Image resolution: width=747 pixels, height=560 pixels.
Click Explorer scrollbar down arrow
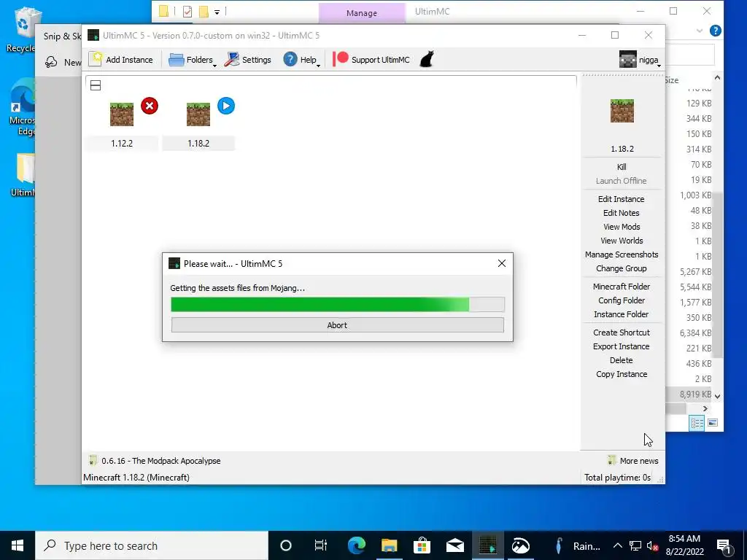(718, 396)
